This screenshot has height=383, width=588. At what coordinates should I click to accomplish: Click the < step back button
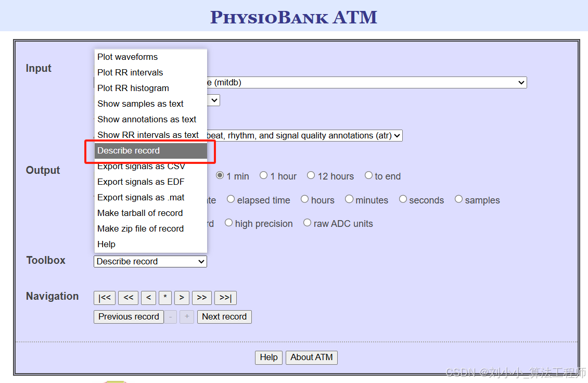coord(148,298)
